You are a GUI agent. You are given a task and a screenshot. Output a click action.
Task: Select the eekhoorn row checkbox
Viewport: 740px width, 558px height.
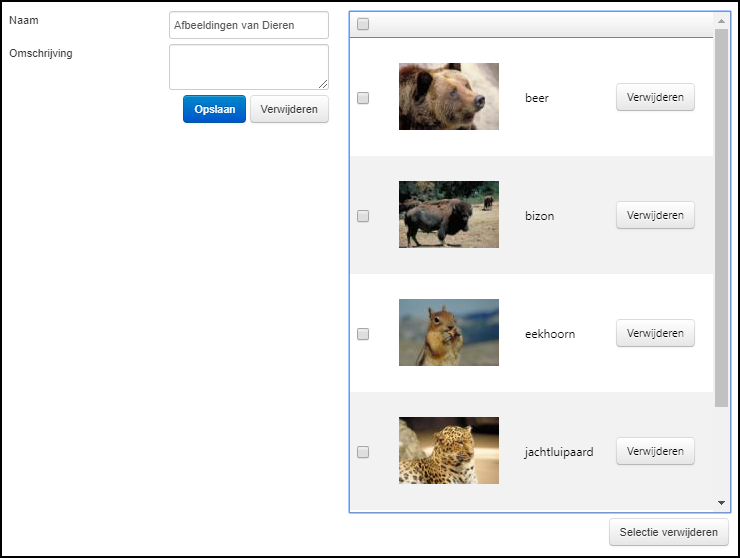click(363, 334)
